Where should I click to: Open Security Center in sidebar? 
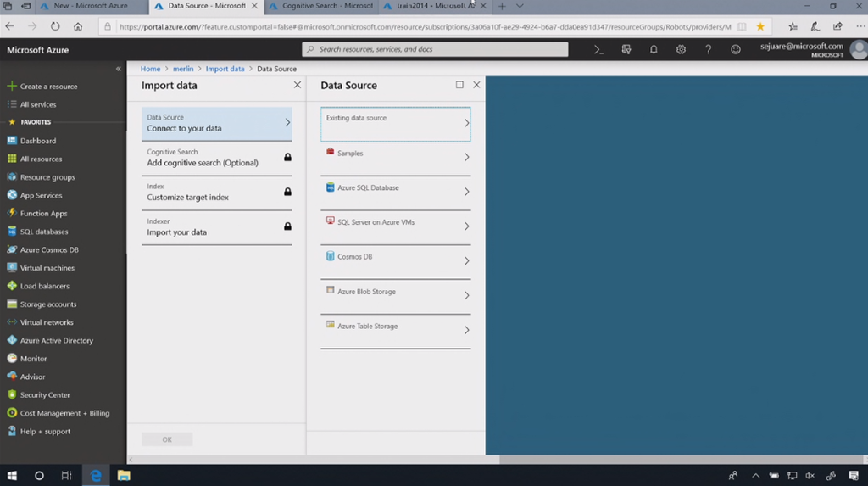(x=45, y=394)
